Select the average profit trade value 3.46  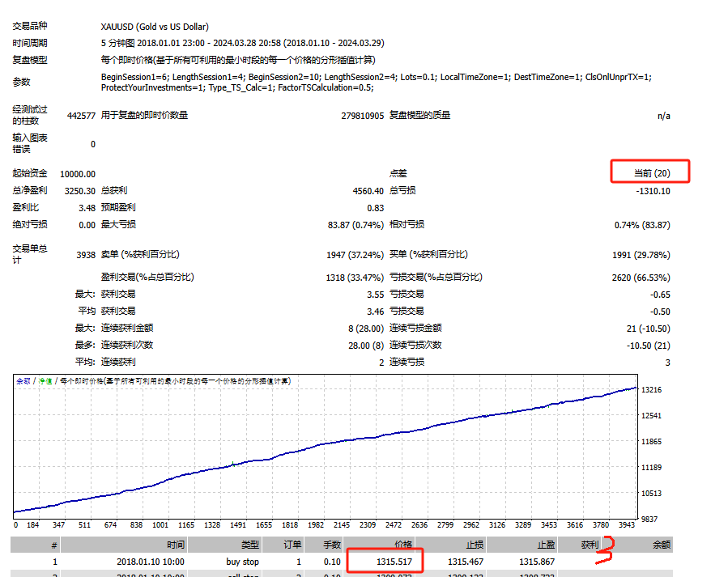tap(375, 312)
